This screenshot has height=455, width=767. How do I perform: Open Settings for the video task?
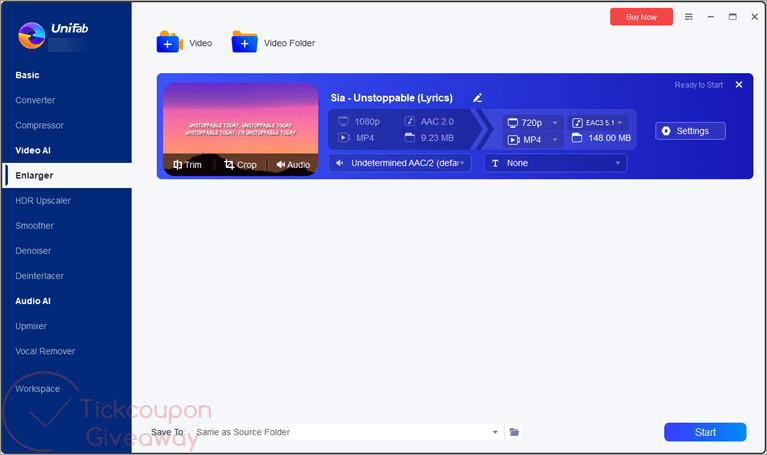[x=690, y=131]
